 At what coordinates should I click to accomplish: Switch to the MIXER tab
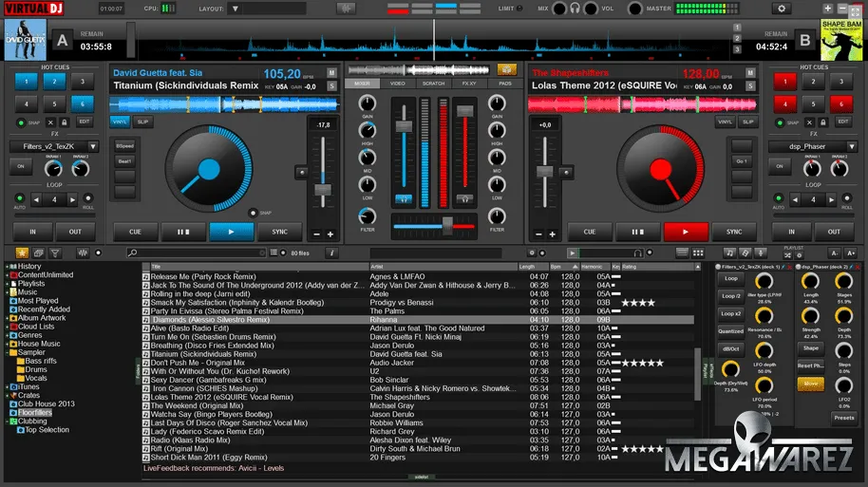pyautogui.click(x=362, y=84)
